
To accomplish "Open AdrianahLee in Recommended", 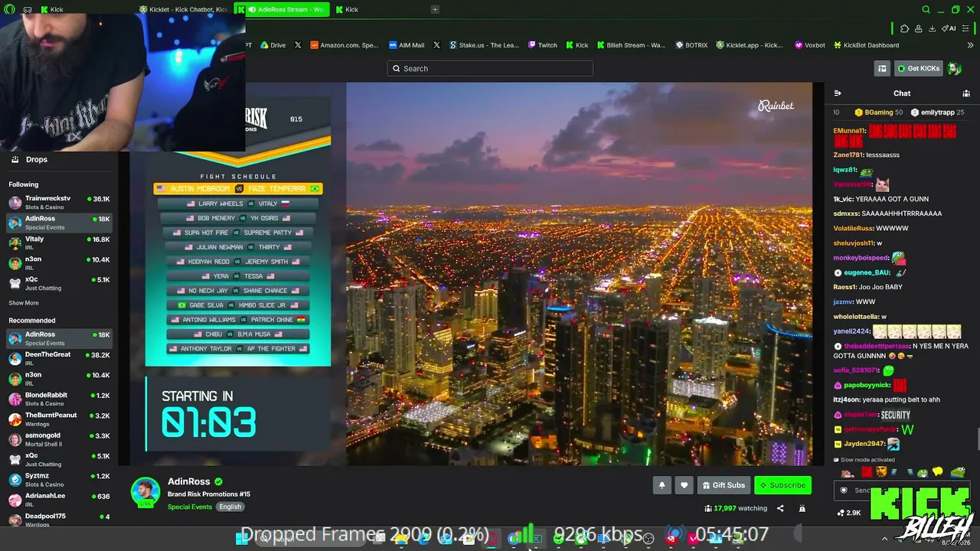I will (x=59, y=500).
